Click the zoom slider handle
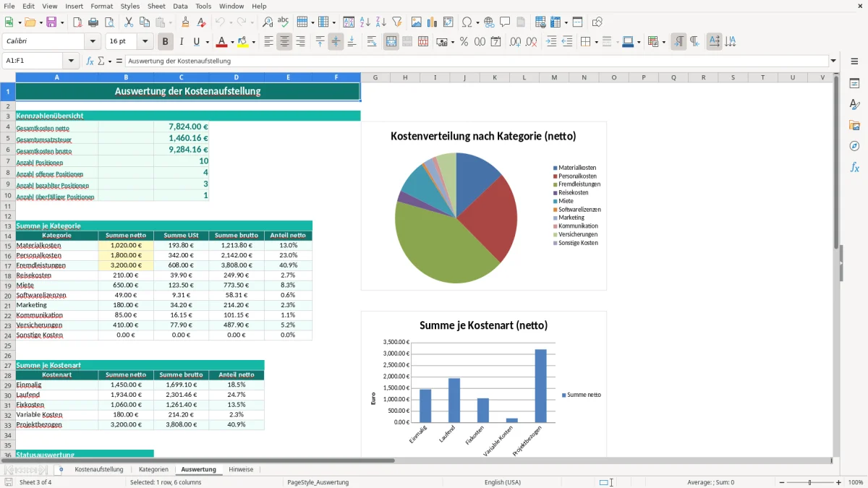 (809, 482)
